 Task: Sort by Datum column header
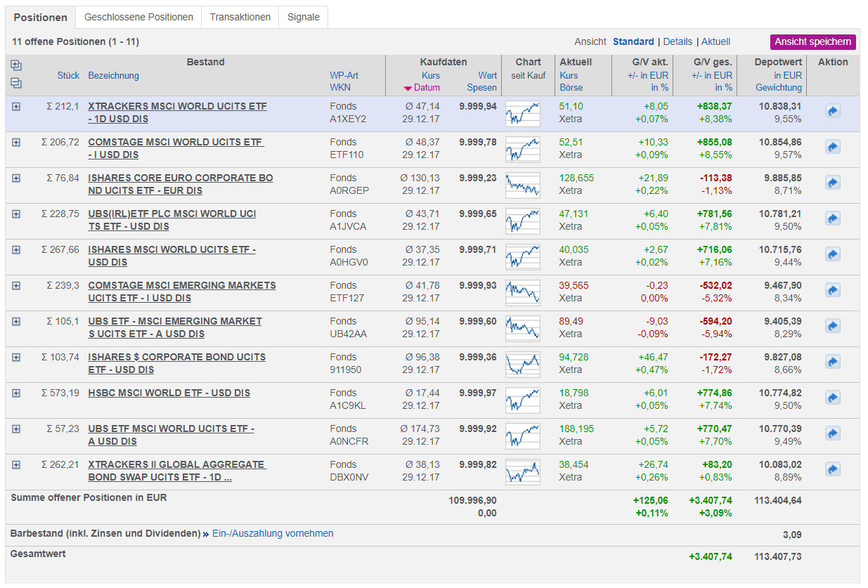pos(427,87)
